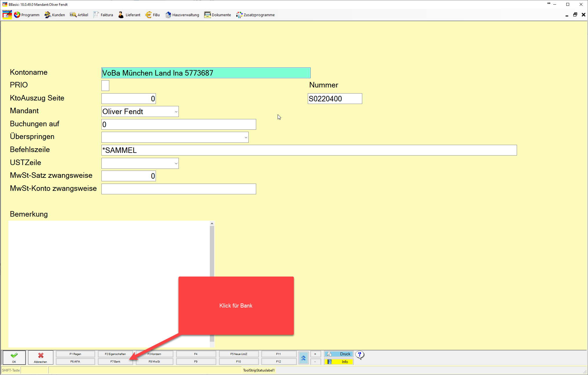Click the F10 button
Image resolution: width=588 pixels, height=375 pixels.
239,361
